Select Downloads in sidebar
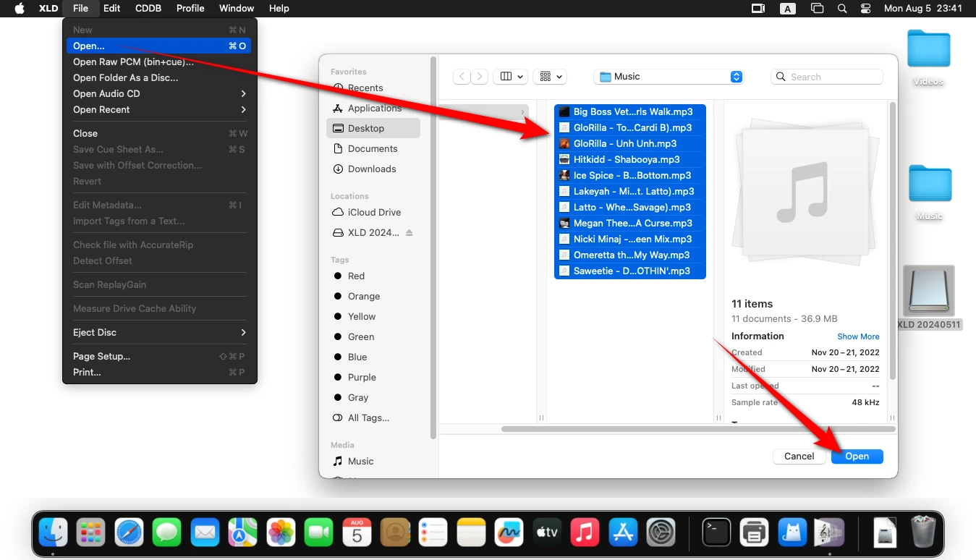This screenshot has width=976, height=560. pos(373,169)
